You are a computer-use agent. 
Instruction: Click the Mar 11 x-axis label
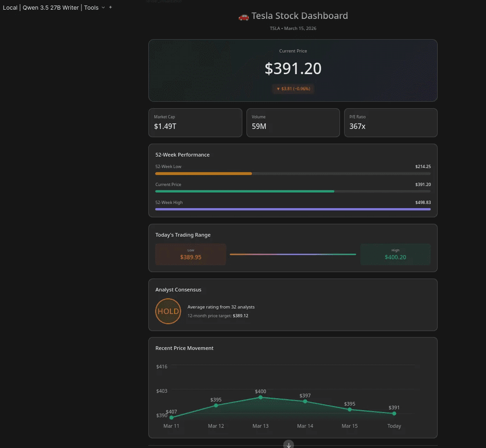[x=171, y=426]
